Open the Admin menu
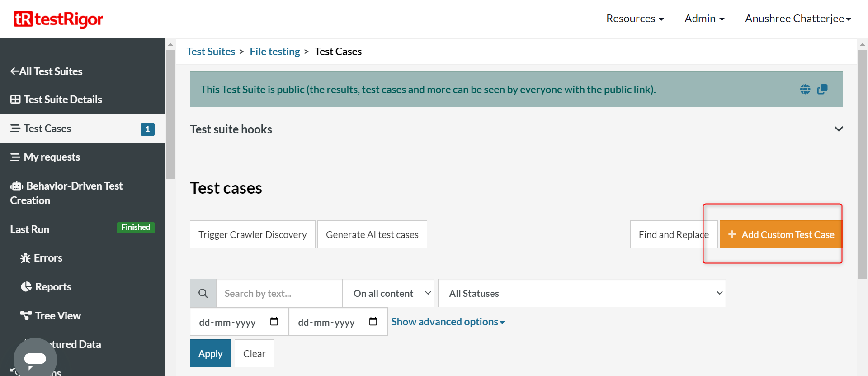The image size is (868, 376). (x=704, y=19)
